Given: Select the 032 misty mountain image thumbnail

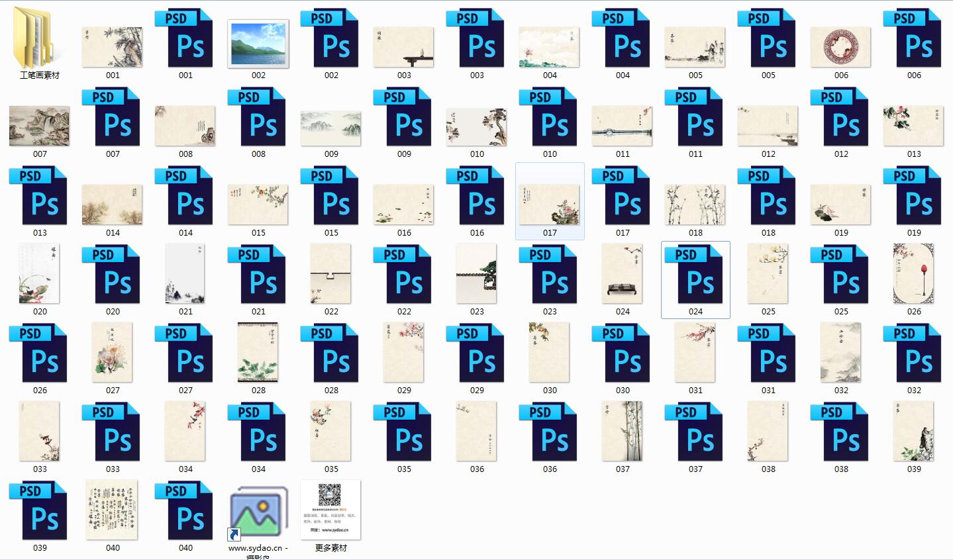Looking at the screenshot, I should (841, 352).
